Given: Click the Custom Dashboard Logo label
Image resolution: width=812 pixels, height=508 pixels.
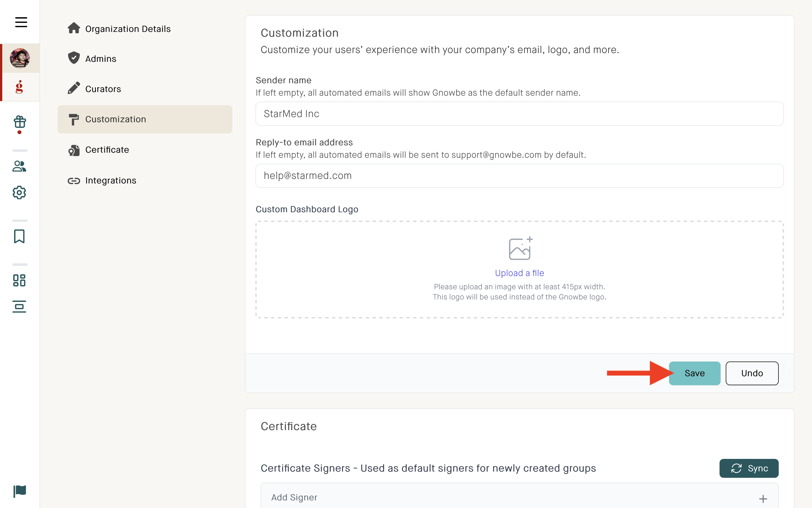Looking at the screenshot, I should tap(307, 209).
